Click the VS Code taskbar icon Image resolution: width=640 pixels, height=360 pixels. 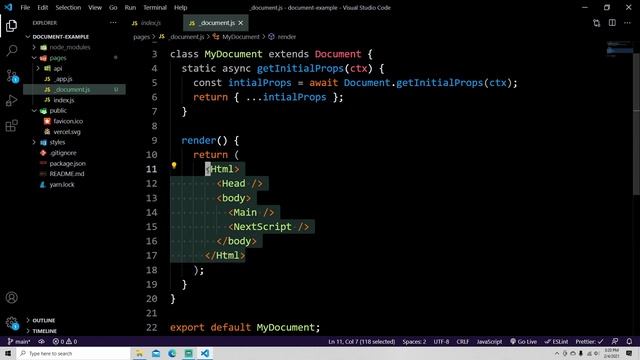205,353
